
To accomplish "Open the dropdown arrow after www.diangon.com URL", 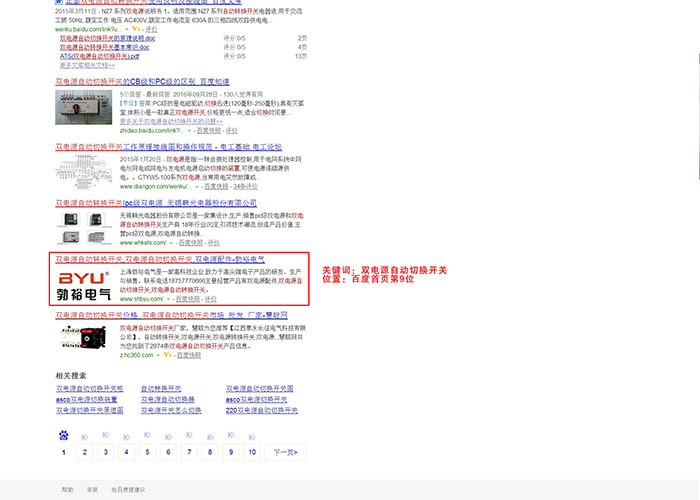I will pos(197,187).
